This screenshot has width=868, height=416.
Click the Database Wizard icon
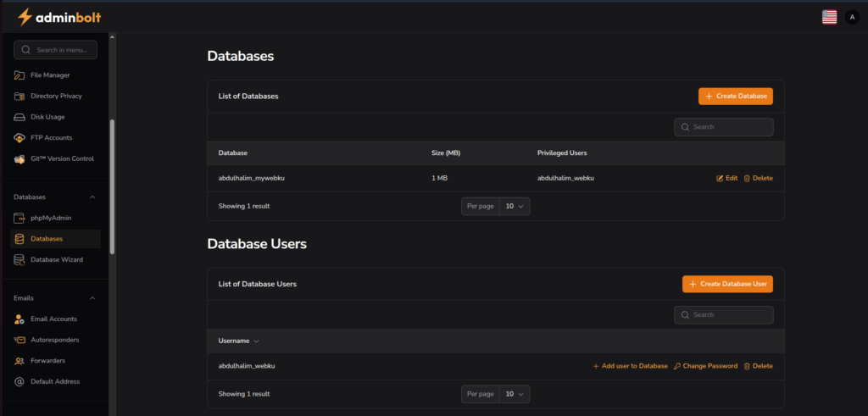click(19, 259)
